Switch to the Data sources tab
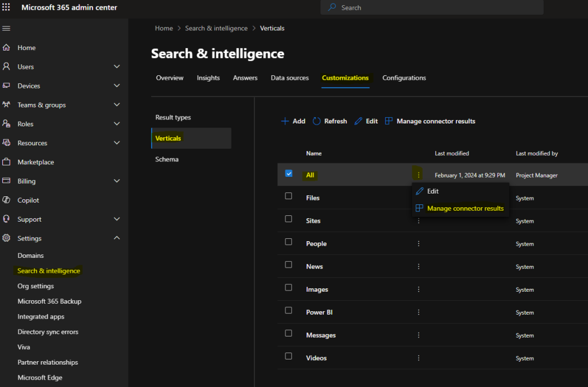This screenshot has width=588, height=387. pyautogui.click(x=289, y=78)
